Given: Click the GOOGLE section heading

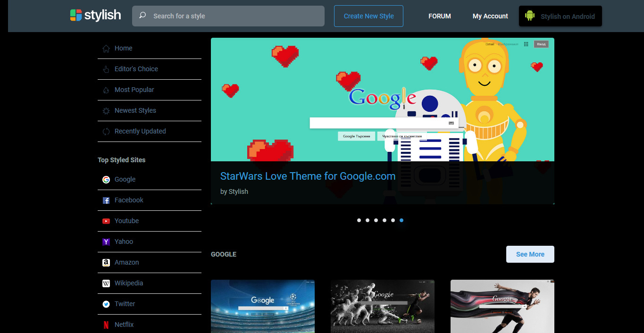Looking at the screenshot, I should click(x=224, y=254).
